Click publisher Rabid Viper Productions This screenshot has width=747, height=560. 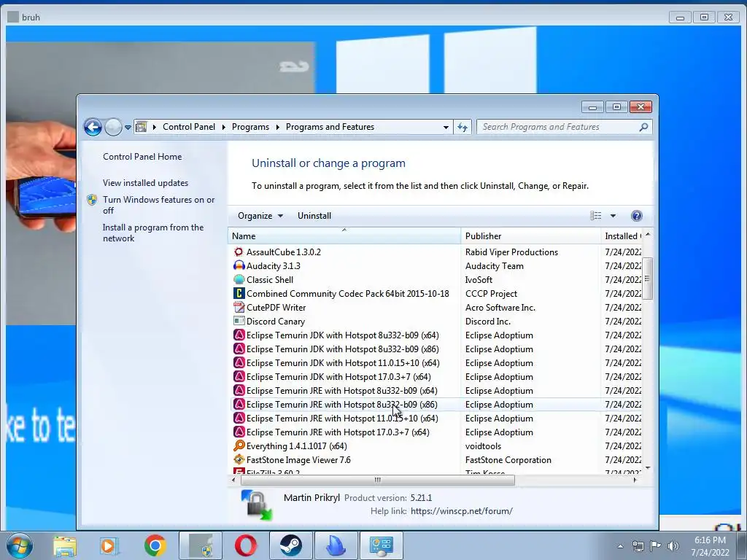511,252
